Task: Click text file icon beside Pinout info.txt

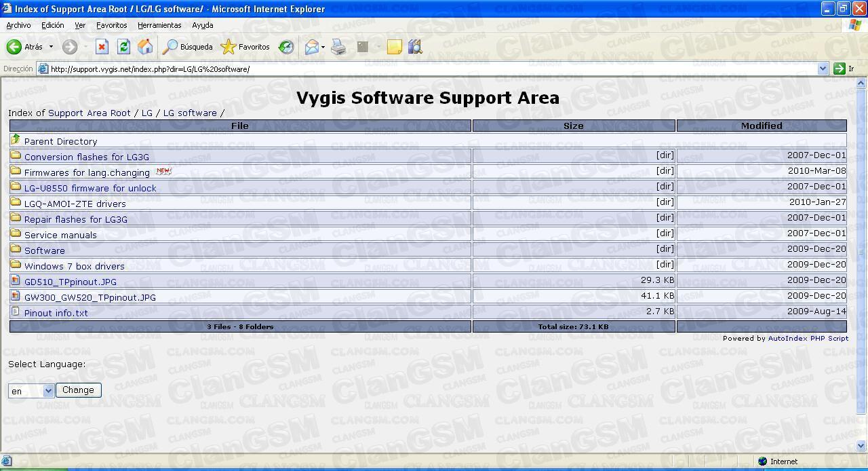Action: [16, 312]
